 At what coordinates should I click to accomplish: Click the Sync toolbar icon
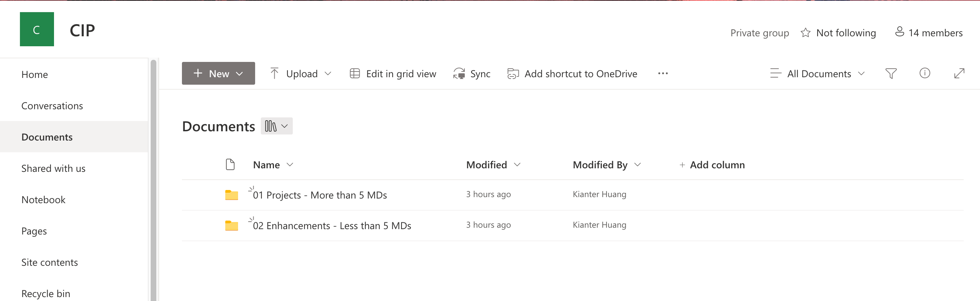pos(459,74)
